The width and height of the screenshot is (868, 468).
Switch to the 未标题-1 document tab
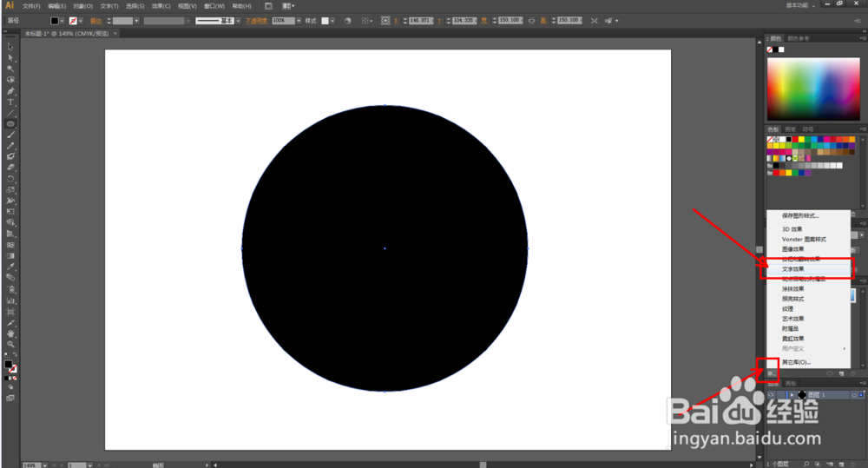[67, 34]
